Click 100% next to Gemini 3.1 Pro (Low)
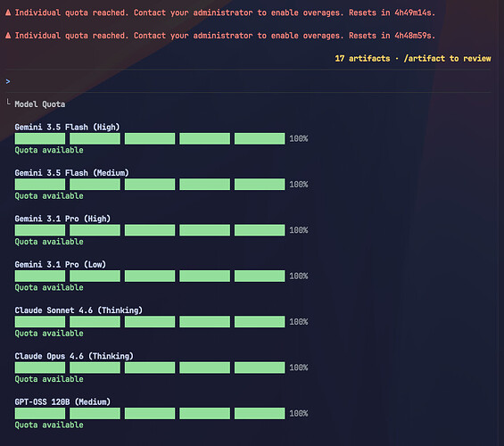Screen dimensions: 504x446 coord(299,276)
